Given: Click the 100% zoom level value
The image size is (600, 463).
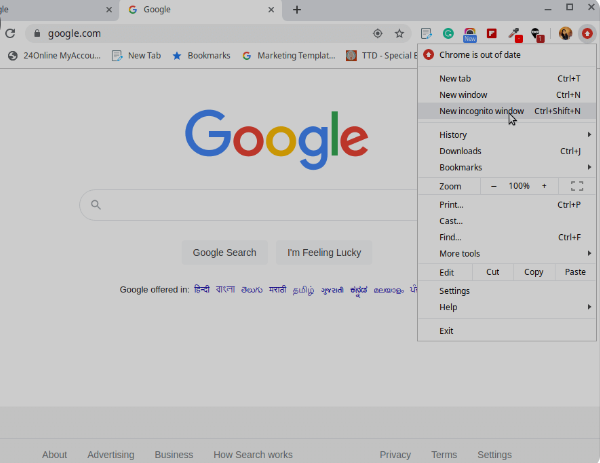Looking at the screenshot, I should click(519, 186).
